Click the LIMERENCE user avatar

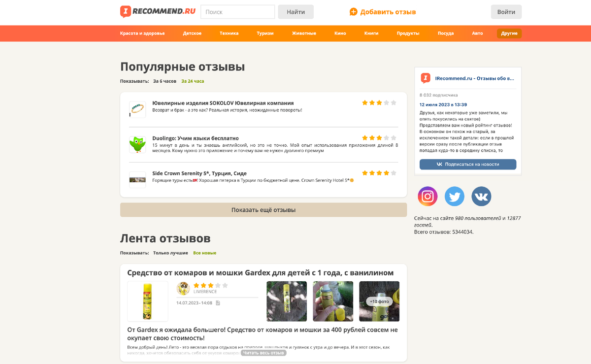pos(183,288)
